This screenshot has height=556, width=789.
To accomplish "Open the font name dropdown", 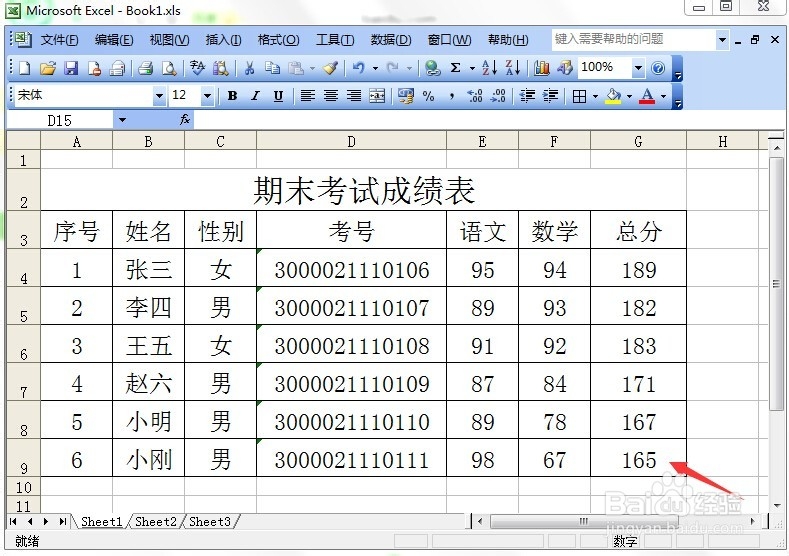I will (159, 96).
